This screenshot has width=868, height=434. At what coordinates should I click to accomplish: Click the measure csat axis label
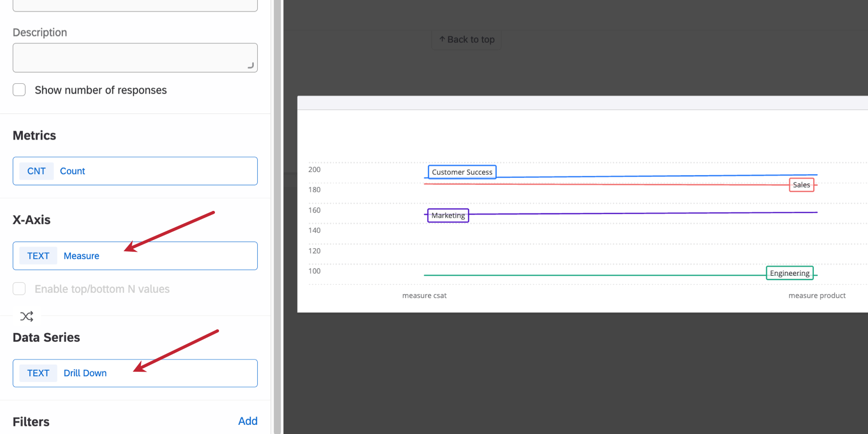point(424,296)
